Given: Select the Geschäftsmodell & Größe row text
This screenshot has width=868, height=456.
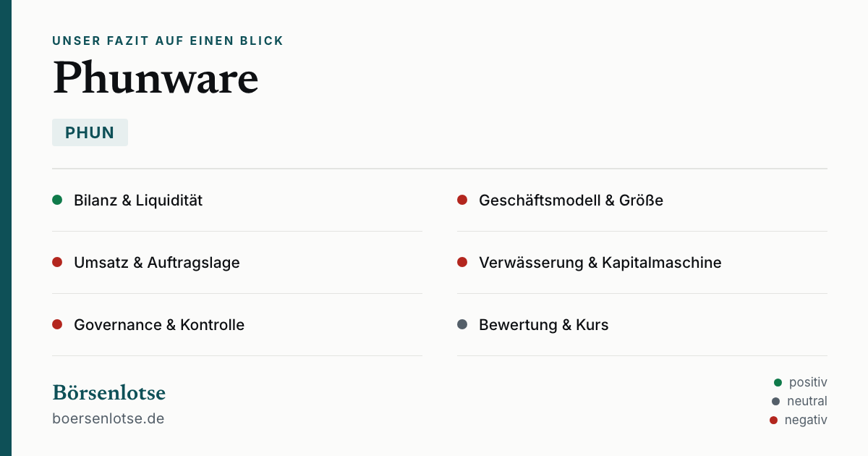Looking at the screenshot, I should (571, 200).
